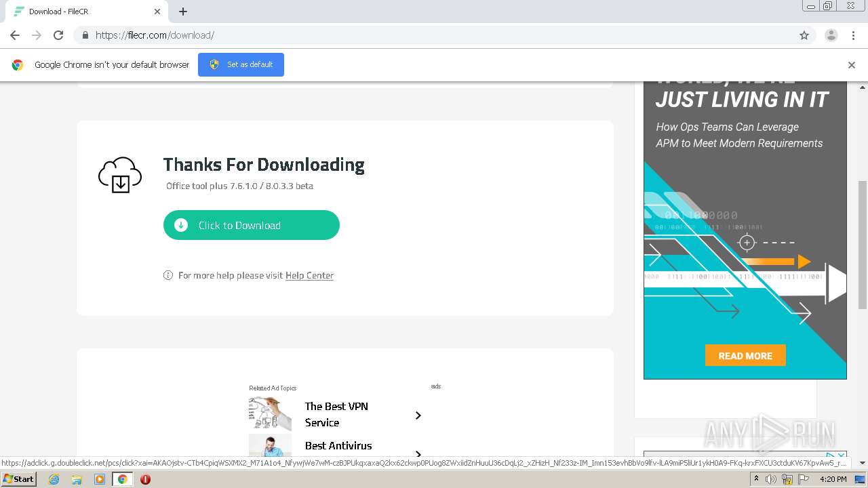Click the Thanks For Downloading heading
The width and height of the screenshot is (868, 488).
click(x=264, y=165)
